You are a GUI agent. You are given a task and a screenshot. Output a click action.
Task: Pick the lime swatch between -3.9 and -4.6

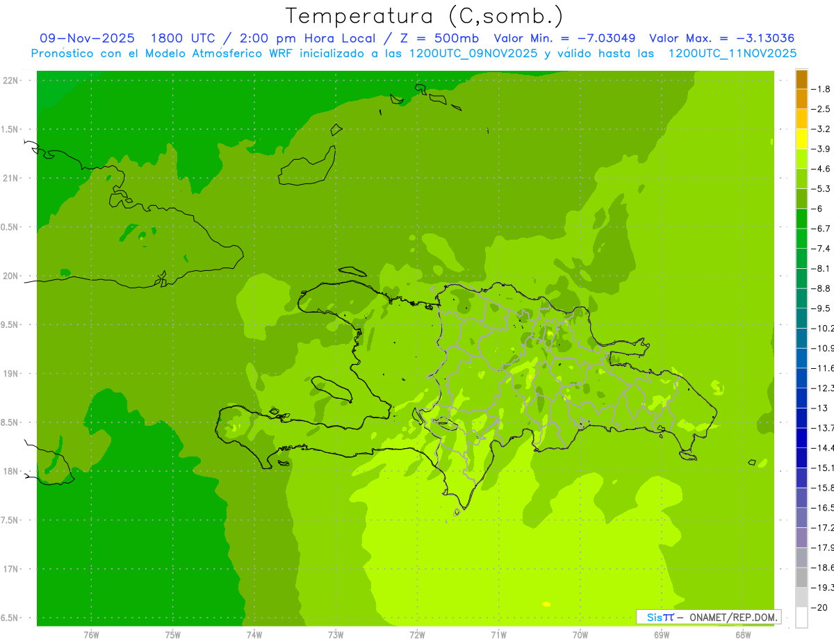point(801,159)
